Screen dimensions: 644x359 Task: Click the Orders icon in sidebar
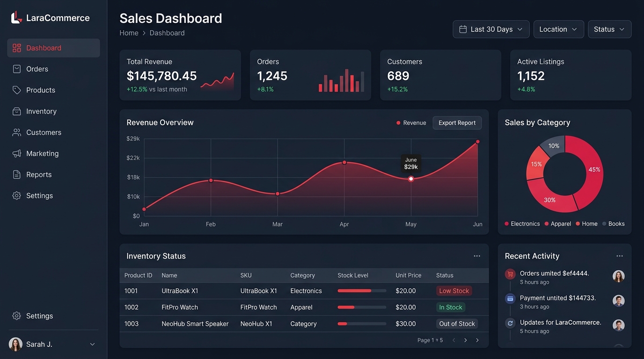coord(17,69)
